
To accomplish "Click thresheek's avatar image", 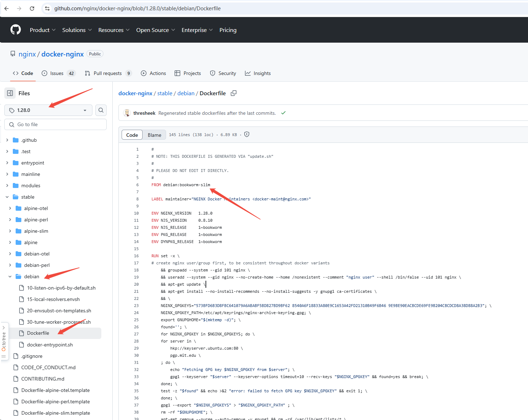I will pos(127,113).
